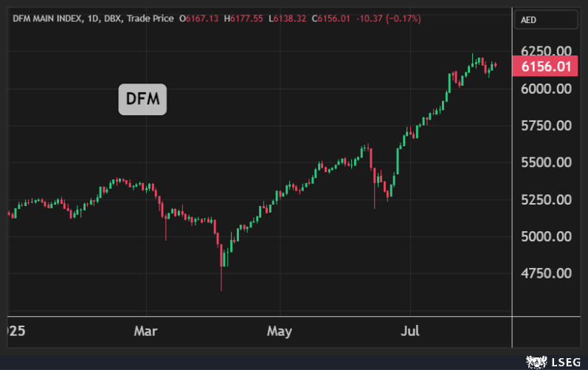
Task: Click the red 6156.01 current price tag
Action: 546,67
